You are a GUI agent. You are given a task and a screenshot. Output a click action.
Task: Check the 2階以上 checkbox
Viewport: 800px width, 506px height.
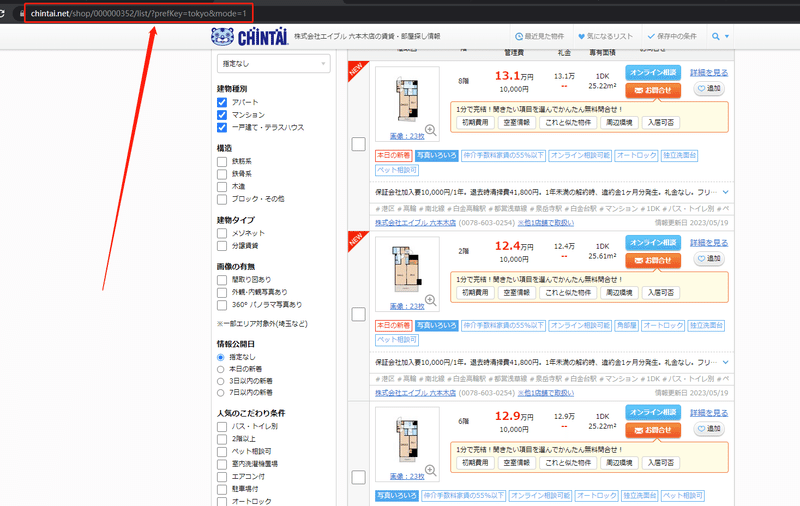[222, 439]
